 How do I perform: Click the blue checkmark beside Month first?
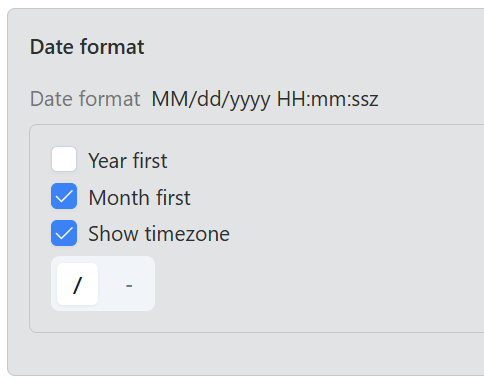64,196
